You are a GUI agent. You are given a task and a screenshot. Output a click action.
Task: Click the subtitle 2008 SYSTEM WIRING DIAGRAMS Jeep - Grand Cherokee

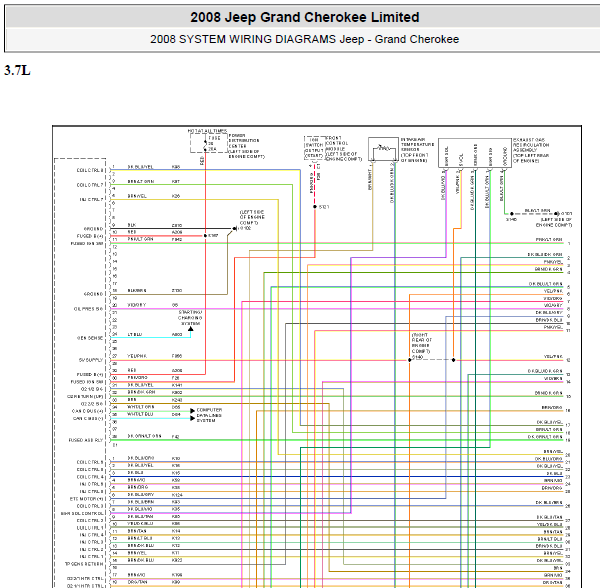[305, 39]
